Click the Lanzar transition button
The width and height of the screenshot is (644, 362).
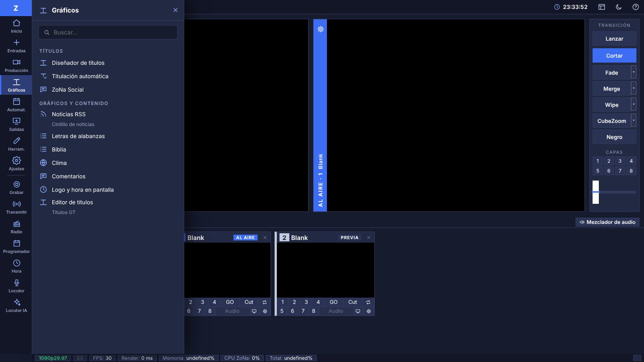(614, 38)
